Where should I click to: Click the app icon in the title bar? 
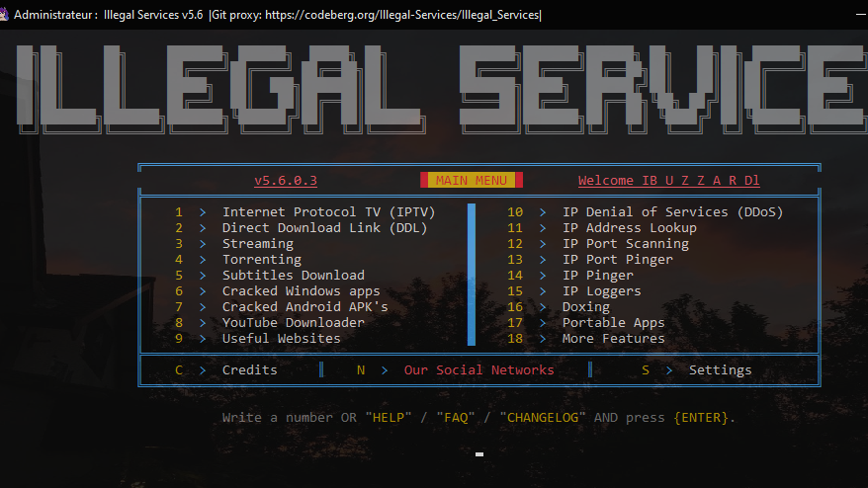tap(3, 15)
